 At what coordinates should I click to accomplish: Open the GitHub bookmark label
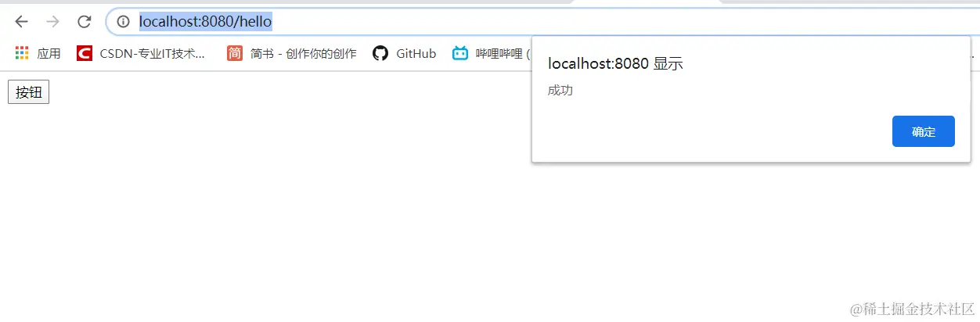coord(416,53)
